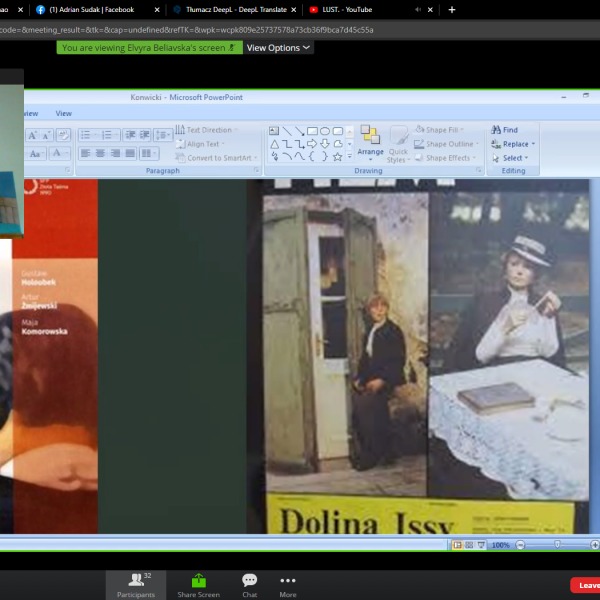
Task: Open the Drawing dialog launcher
Action: tap(479, 170)
